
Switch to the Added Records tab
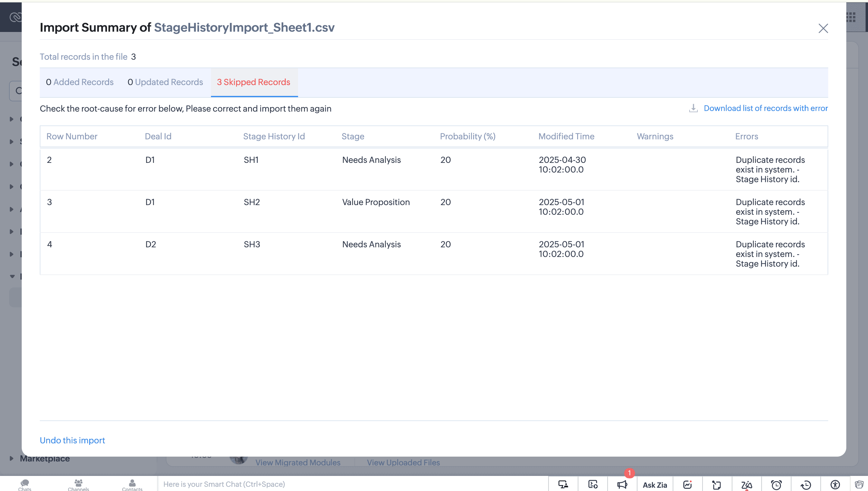click(x=80, y=82)
